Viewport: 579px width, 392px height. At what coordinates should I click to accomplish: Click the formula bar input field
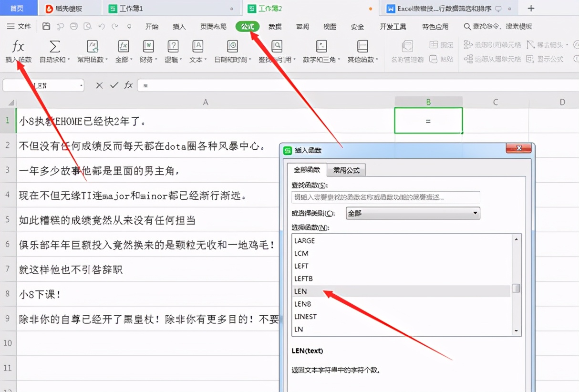358,85
